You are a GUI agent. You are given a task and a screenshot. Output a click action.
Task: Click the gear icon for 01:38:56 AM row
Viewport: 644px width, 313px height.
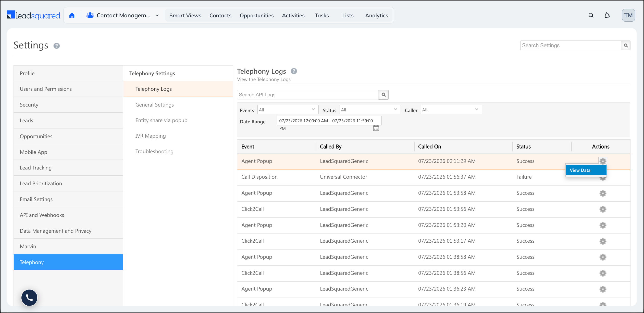(x=603, y=273)
